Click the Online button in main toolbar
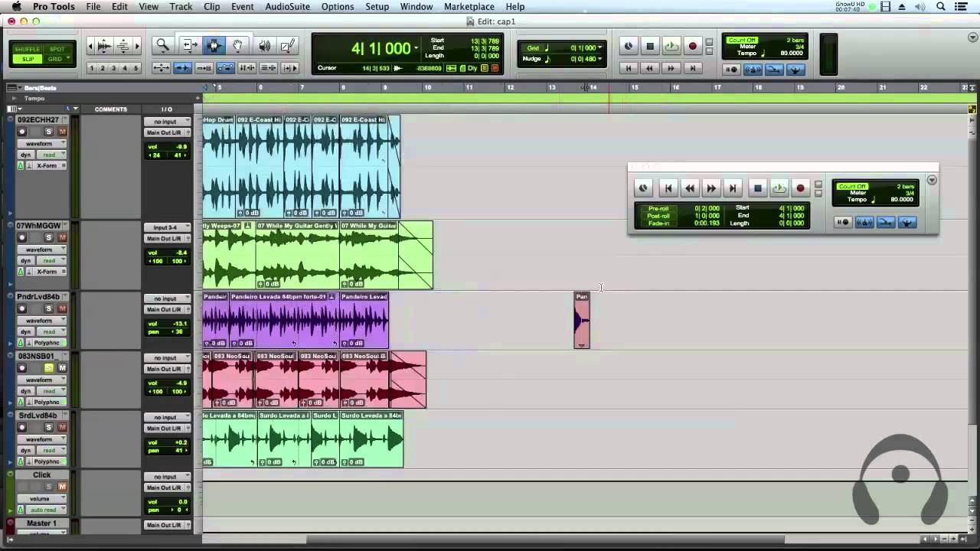Image resolution: width=980 pixels, height=551 pixels. (629, 47)
